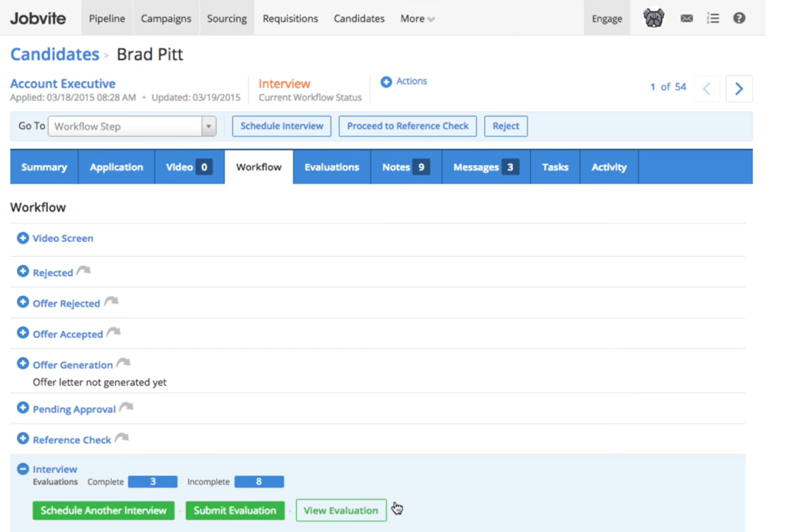The image size is (798, 532).
Task: Expand the Video Screen workflow step
Action: pyautogui.click(x=23, y=238)
